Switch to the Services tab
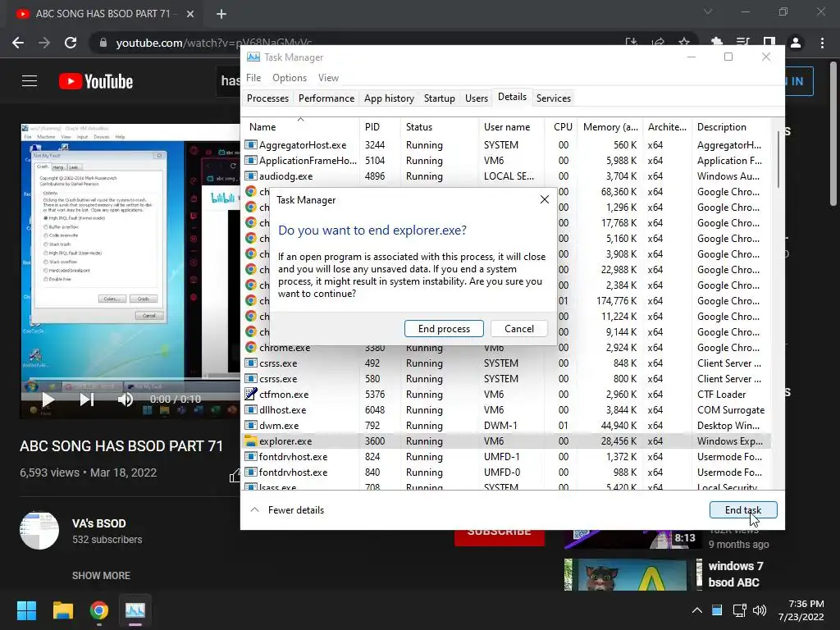Screen dimensions: 840x630 pos(554,98)
